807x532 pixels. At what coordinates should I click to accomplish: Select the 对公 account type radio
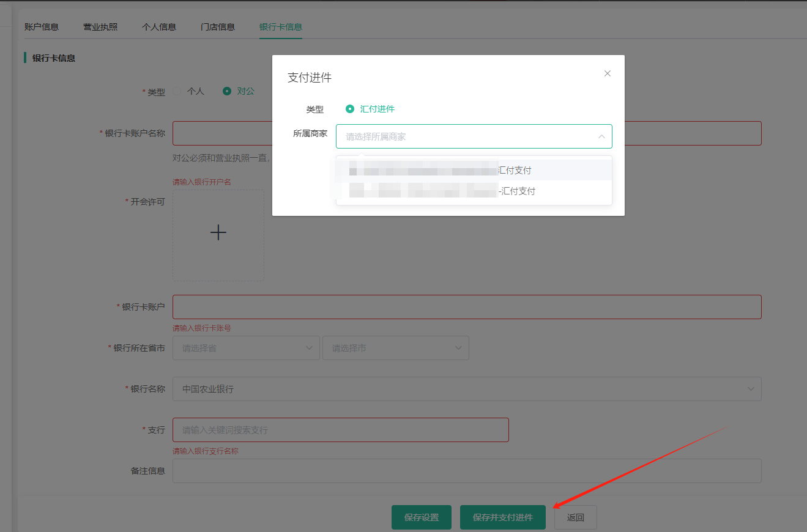click(227, 91)
